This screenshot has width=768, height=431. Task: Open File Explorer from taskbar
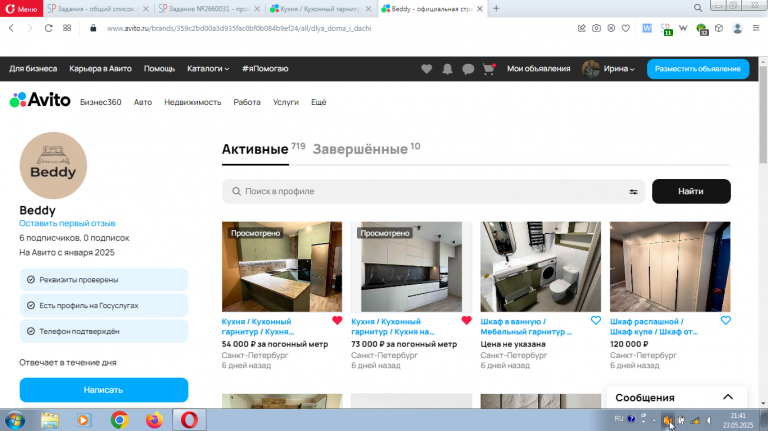coord(49,420)
